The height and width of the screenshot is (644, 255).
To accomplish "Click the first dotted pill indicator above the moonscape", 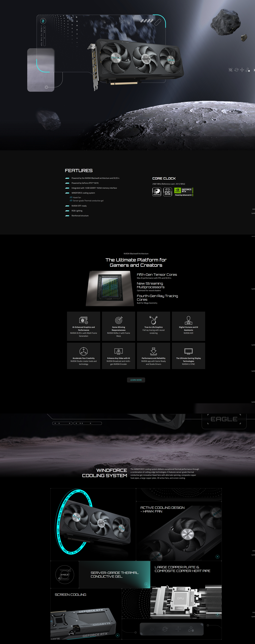I will [x=62, y=423].
